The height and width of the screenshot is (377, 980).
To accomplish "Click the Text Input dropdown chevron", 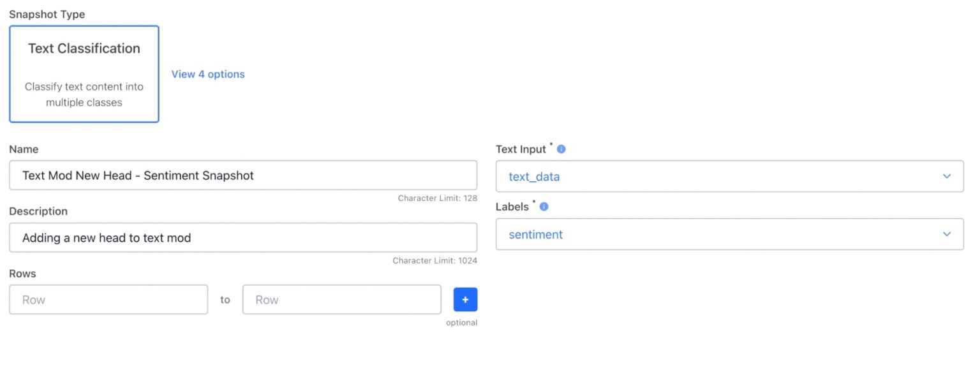I will (947, 176).
